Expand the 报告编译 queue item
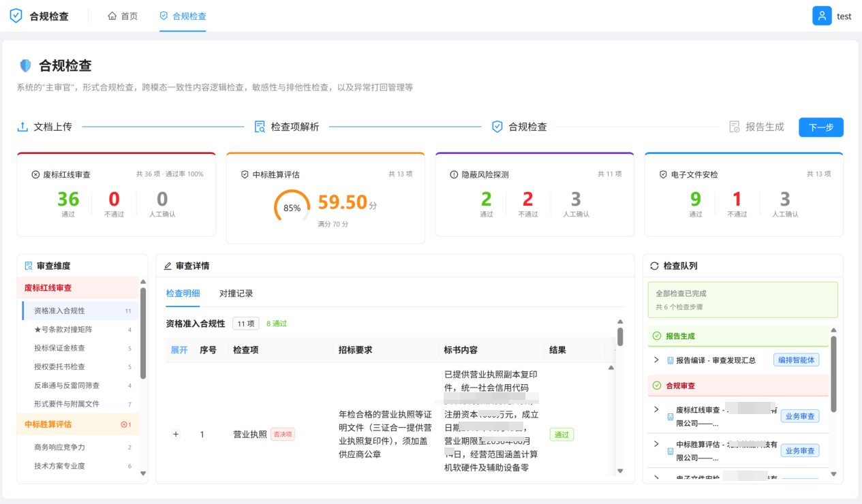862x504 pixels. (x=656, y=360)
